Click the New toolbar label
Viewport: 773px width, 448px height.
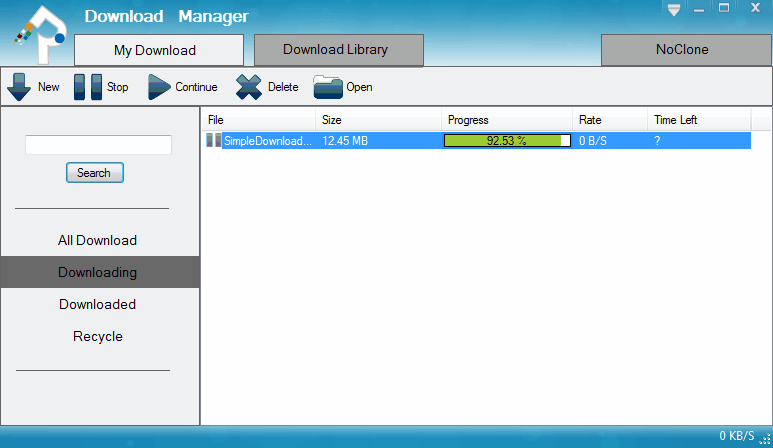click(49, 87)
